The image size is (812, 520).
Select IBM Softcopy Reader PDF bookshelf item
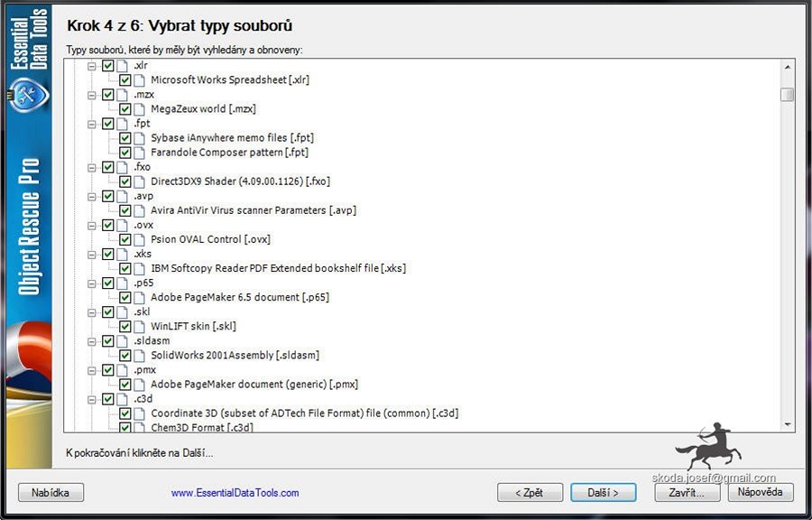pos(279,268)
